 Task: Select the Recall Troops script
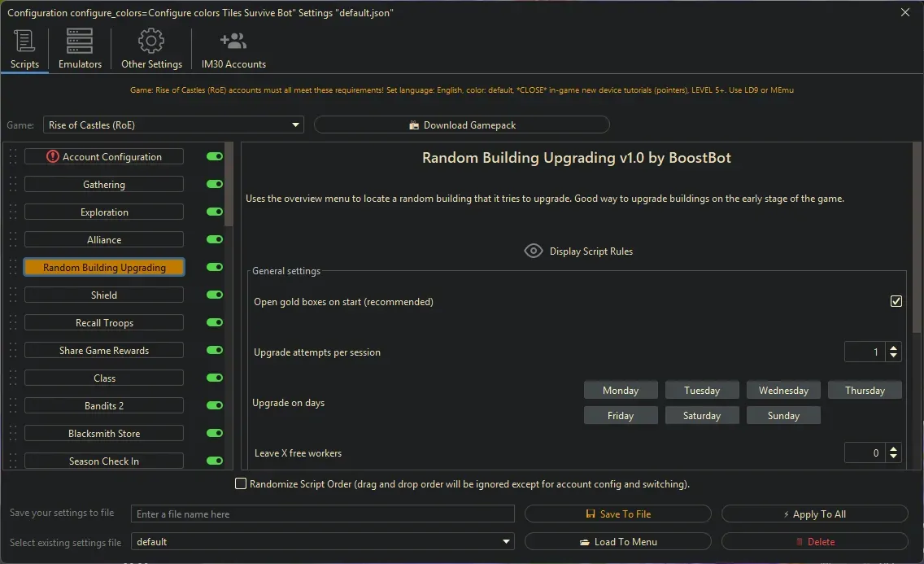point(104,322)
